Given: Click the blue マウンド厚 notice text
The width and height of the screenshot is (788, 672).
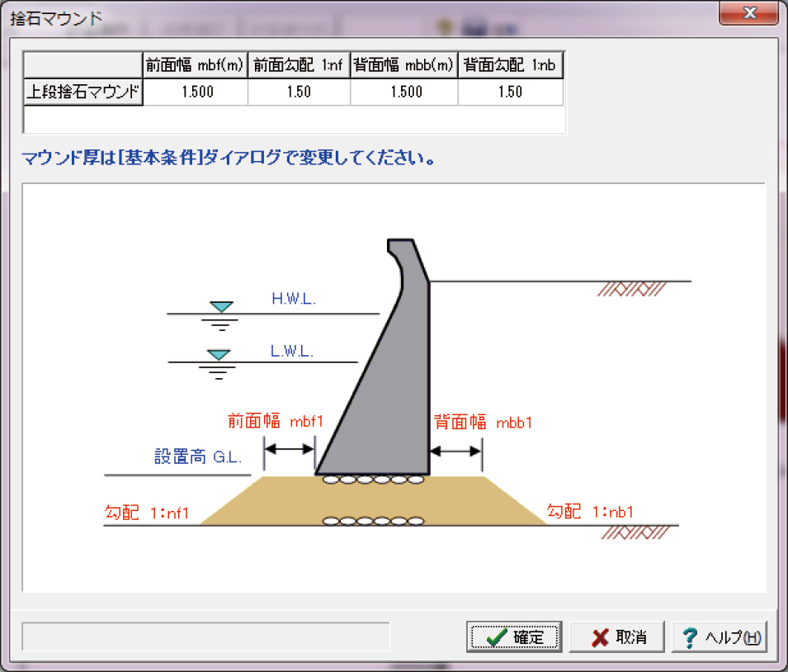Looking at the screenshot, I should pyautogui.click(x=229, y=158).
